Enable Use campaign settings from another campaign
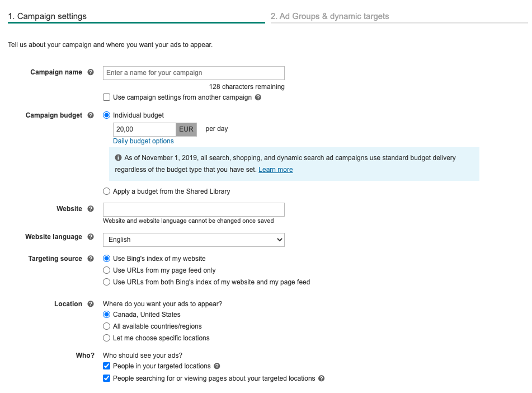This screenshot has width=532, height=393. 106,97
